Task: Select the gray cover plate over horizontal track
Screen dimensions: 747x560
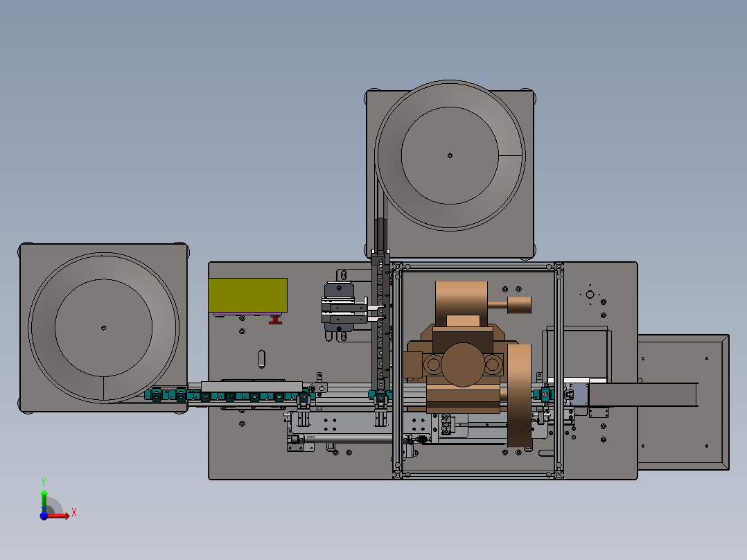Action: 252,387
